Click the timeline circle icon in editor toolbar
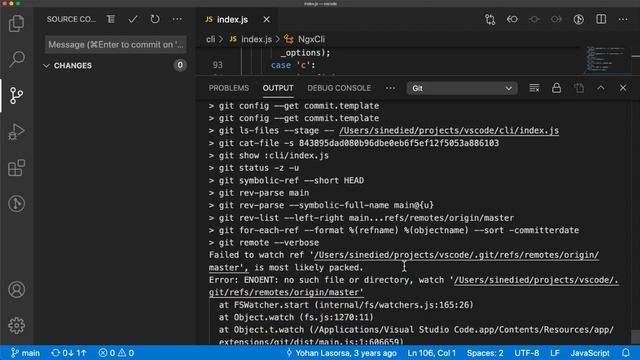This screenshot has width=640, height=360. pos(534,19)
